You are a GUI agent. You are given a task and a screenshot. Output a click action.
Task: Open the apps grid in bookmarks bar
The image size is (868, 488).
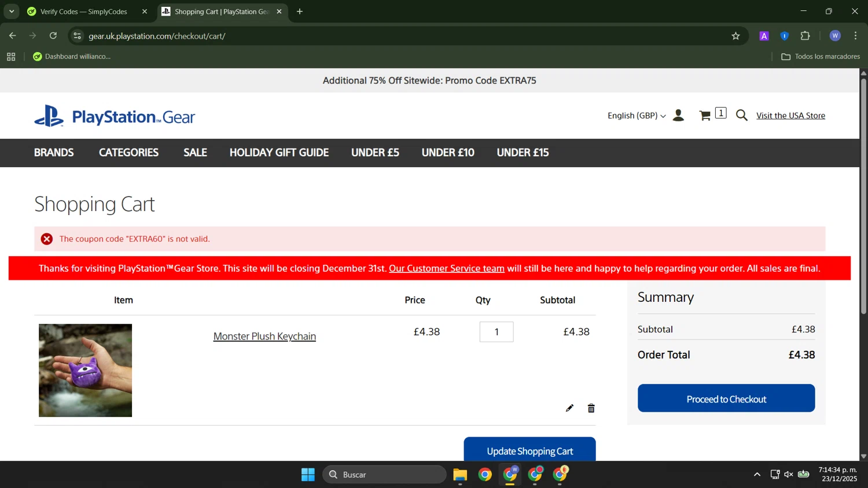point(11,57)
